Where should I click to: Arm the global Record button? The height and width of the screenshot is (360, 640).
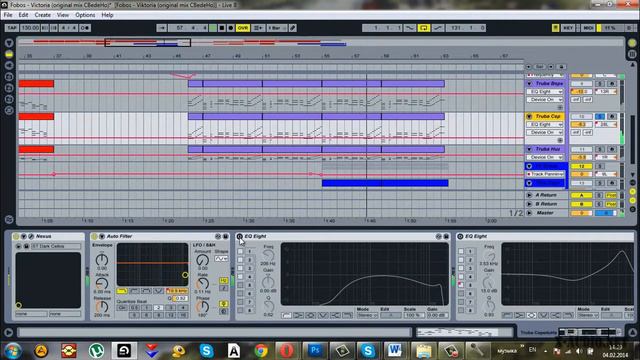click(x=231, y=28)
